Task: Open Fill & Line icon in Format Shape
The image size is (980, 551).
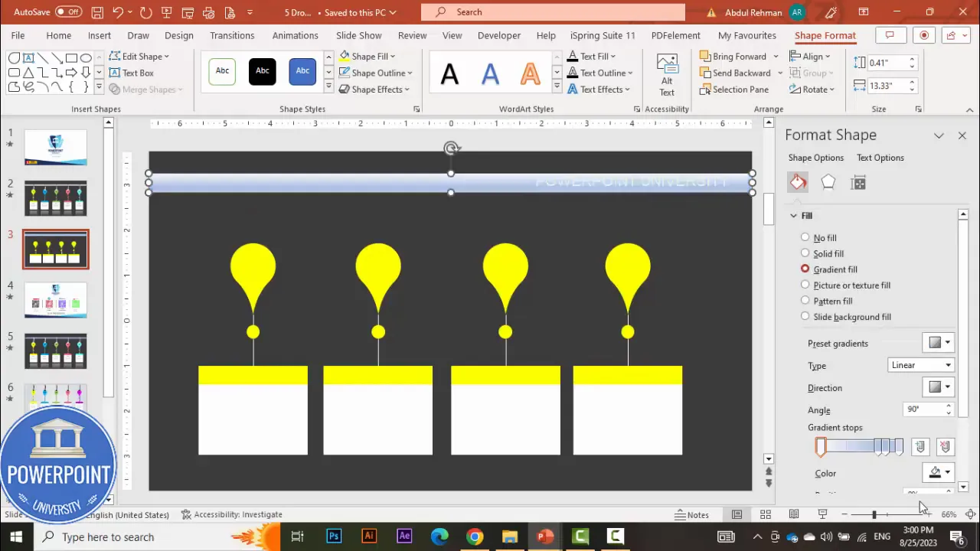Action: tap(798, 182)
